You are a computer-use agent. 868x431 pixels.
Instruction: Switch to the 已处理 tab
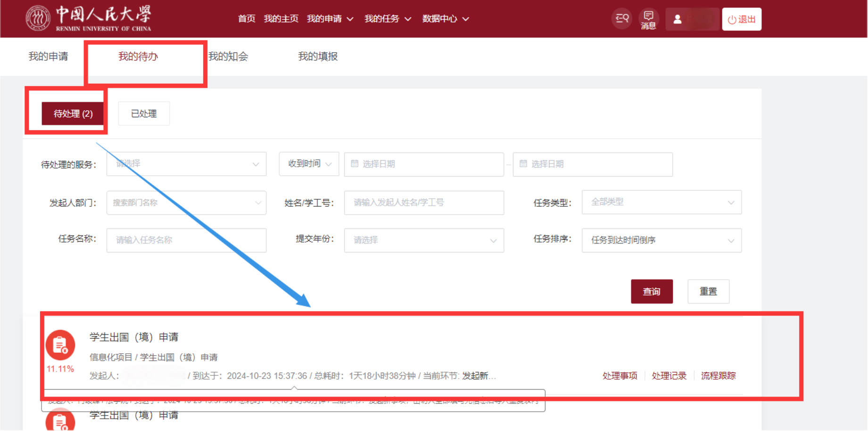(x=144, y=114)
